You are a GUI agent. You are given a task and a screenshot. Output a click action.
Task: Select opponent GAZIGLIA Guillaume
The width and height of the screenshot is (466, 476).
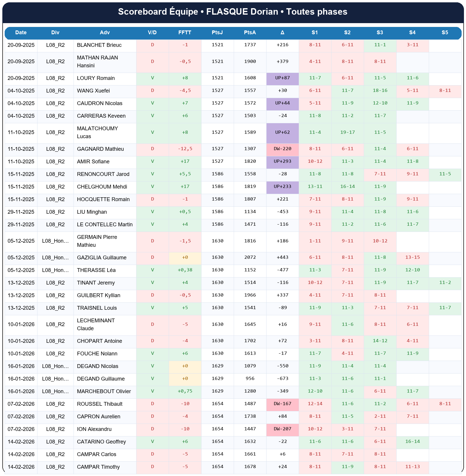[x=102, y=258]
